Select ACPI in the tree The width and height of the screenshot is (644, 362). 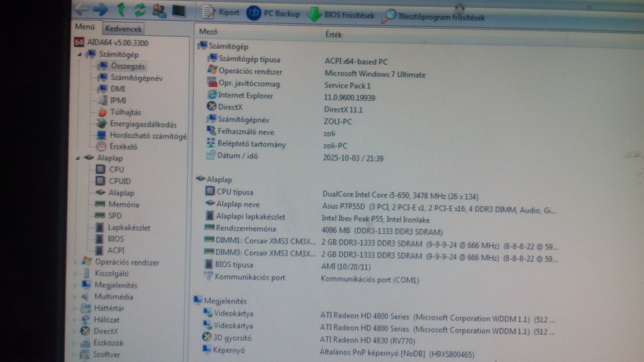click(116, 250)
